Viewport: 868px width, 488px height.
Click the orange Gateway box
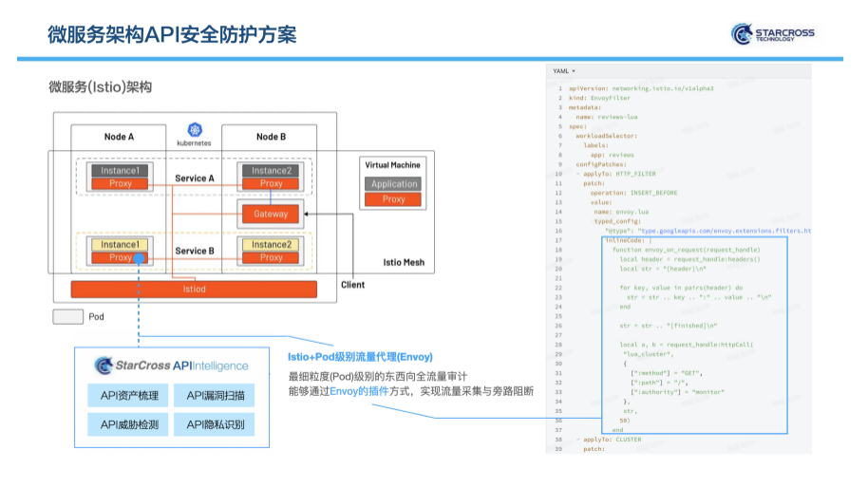pyautogui.click(x=271, y=214)
